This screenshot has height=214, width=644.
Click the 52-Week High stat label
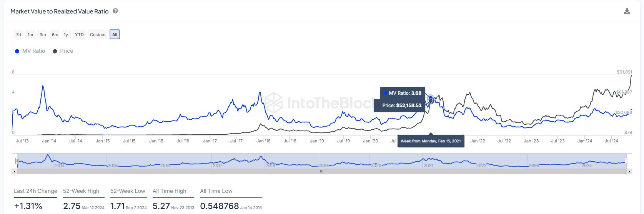coord(81,191)
